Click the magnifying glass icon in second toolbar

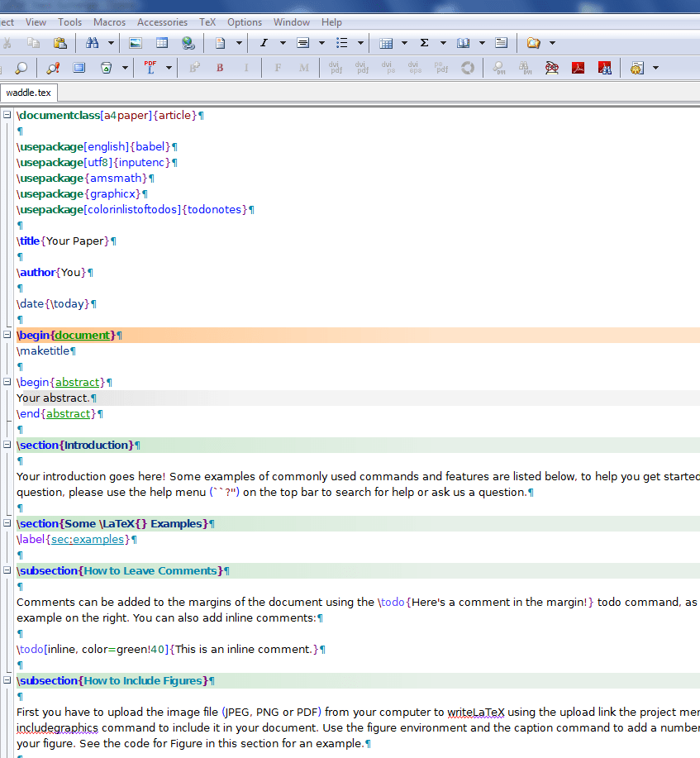point(21,68)
